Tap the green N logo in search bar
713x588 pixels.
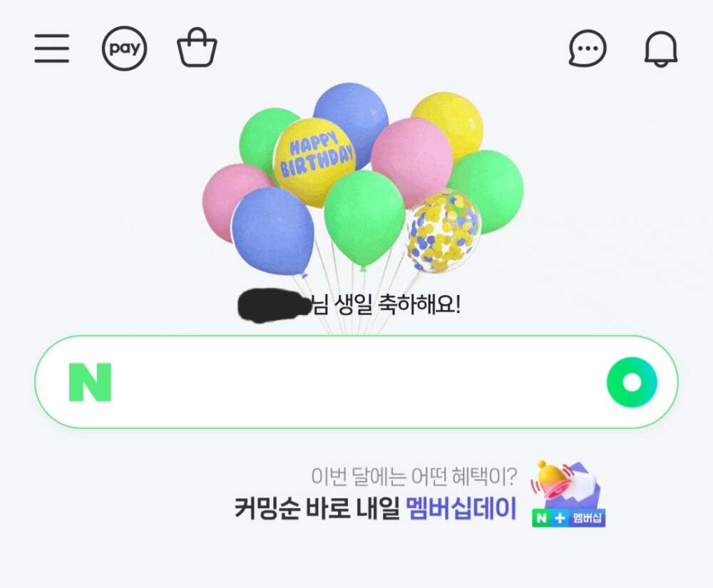click(x=90, y=382)
